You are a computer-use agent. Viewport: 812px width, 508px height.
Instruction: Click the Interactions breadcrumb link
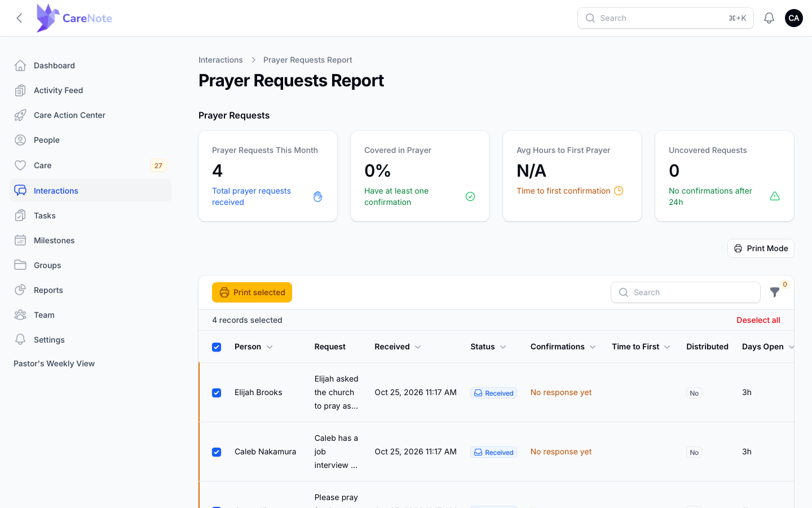pos(220,60)
